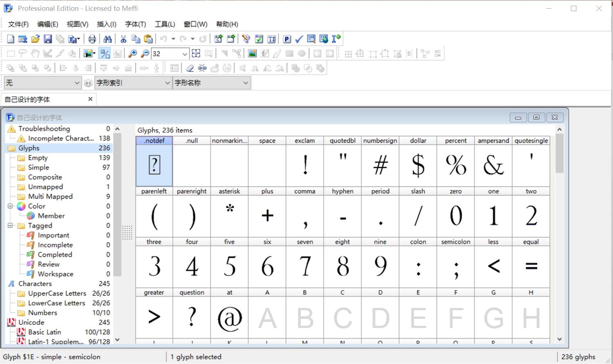Select Incomplete Charact... in tree

(x=60, y=138)
